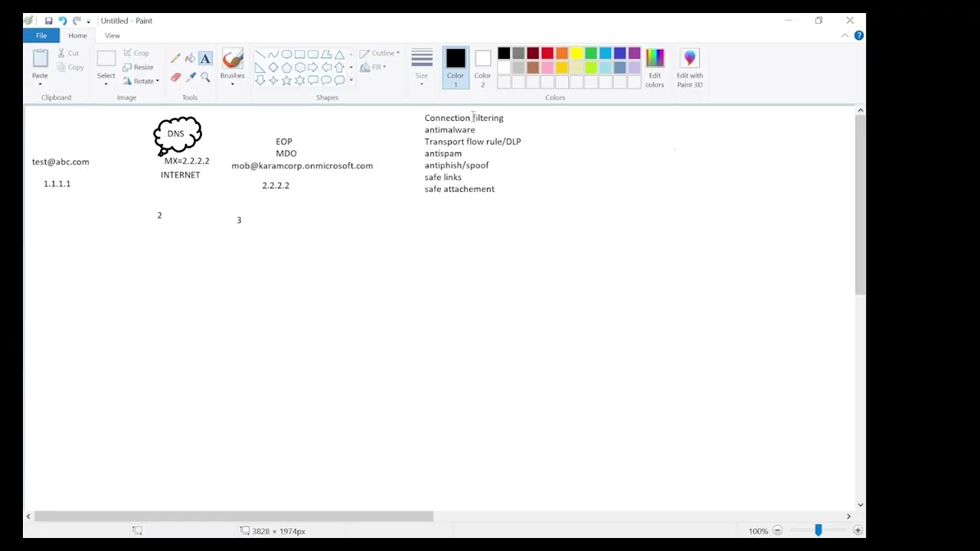980x551 pixels.
Task: Choose the Diamond shape
Action: [273, 67]
